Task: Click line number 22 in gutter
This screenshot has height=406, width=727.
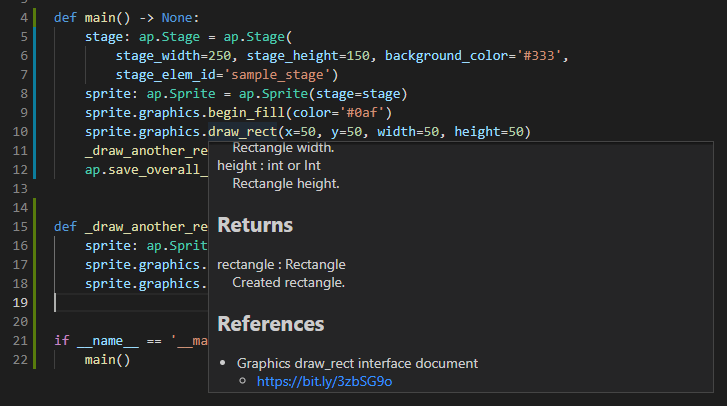Action: point(20,360)
